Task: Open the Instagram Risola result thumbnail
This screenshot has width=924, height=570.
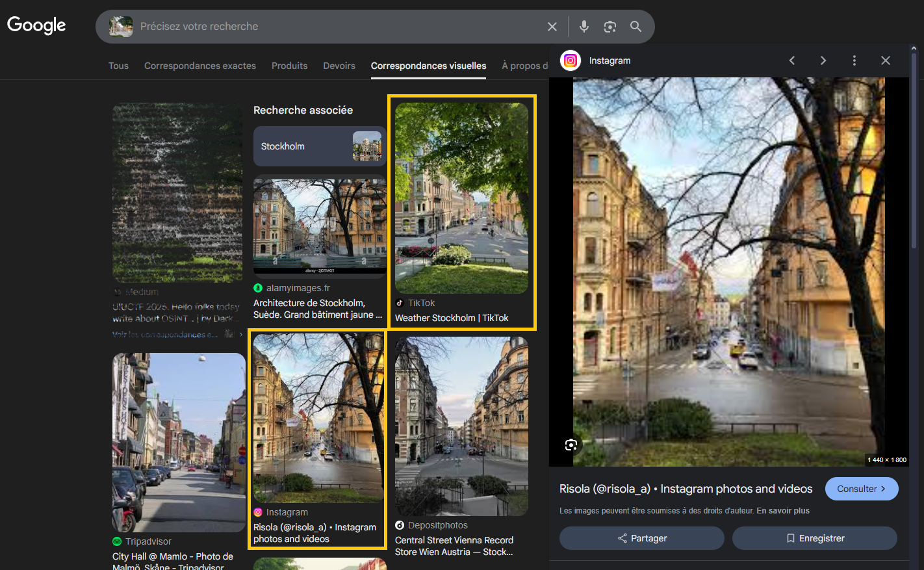Action: click(318, 419)
